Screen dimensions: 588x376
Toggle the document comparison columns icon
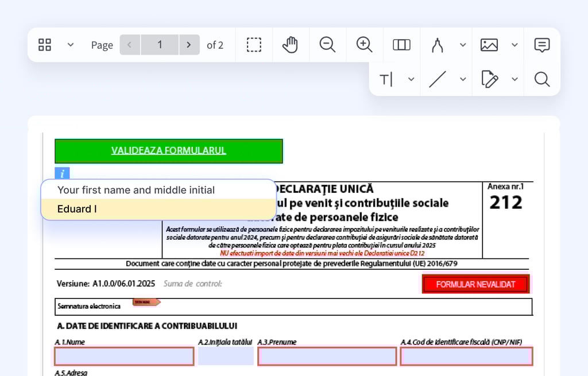401,45
